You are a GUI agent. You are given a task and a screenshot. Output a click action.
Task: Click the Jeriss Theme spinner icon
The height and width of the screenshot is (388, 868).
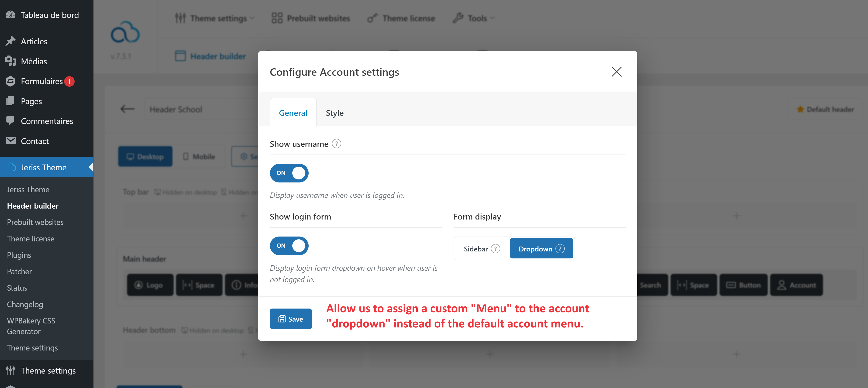tap(12, 167)
